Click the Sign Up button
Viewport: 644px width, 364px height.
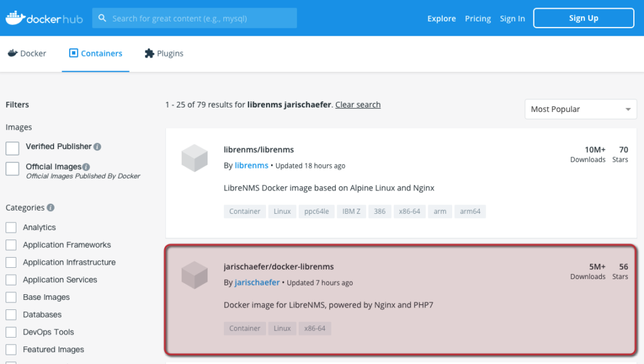tap(584, 18)
